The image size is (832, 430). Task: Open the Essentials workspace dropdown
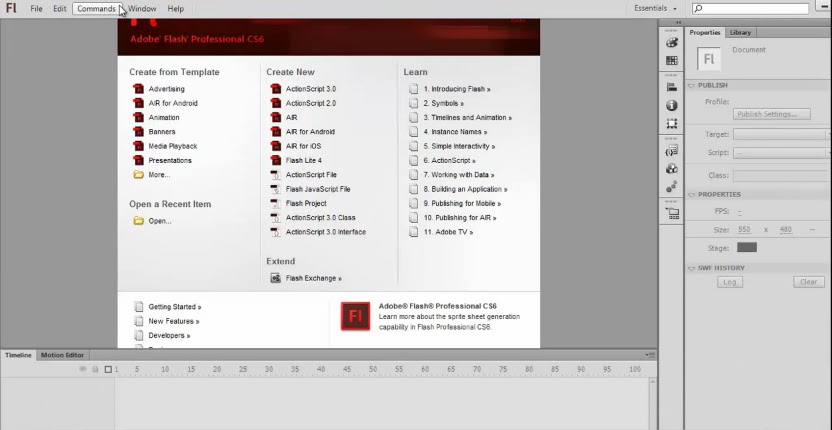tap(656, 8)
